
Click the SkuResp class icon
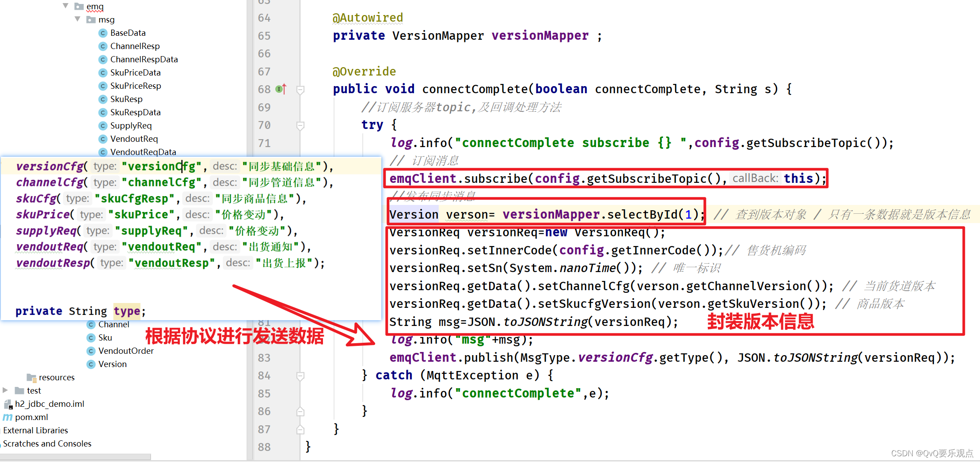click(103, 99)
